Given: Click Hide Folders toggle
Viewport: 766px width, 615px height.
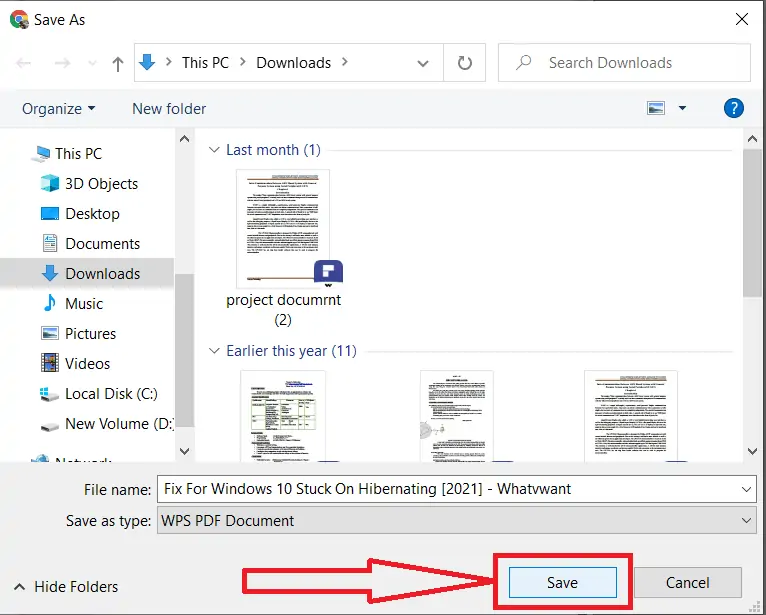Looking at the screenshot, I should point(66,586).
